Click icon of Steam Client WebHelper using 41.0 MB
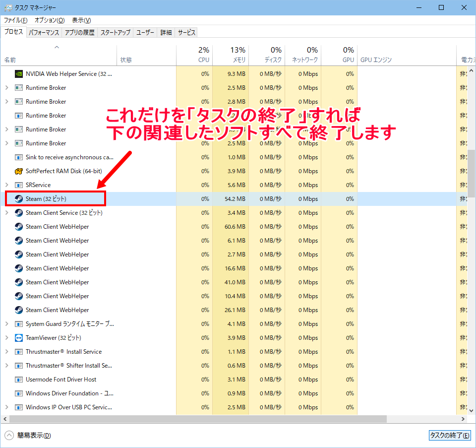 click(19, 282)
